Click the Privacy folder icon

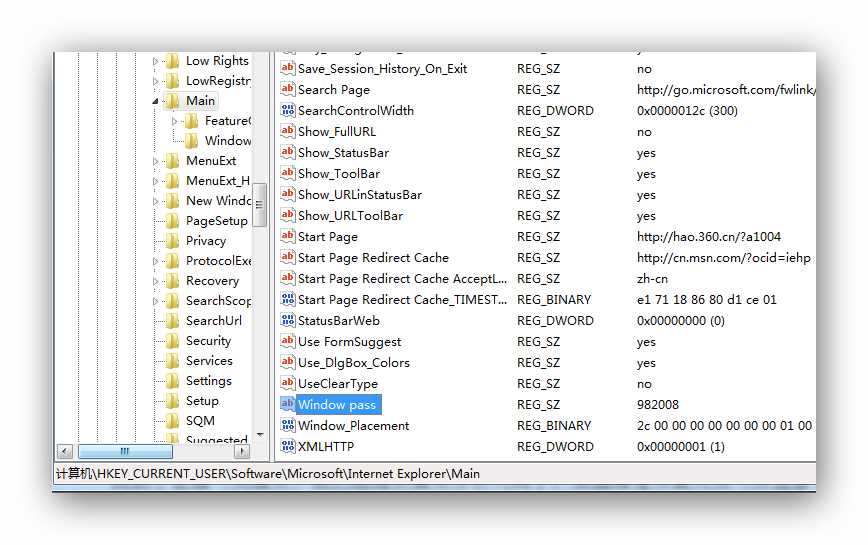(173, 241)
